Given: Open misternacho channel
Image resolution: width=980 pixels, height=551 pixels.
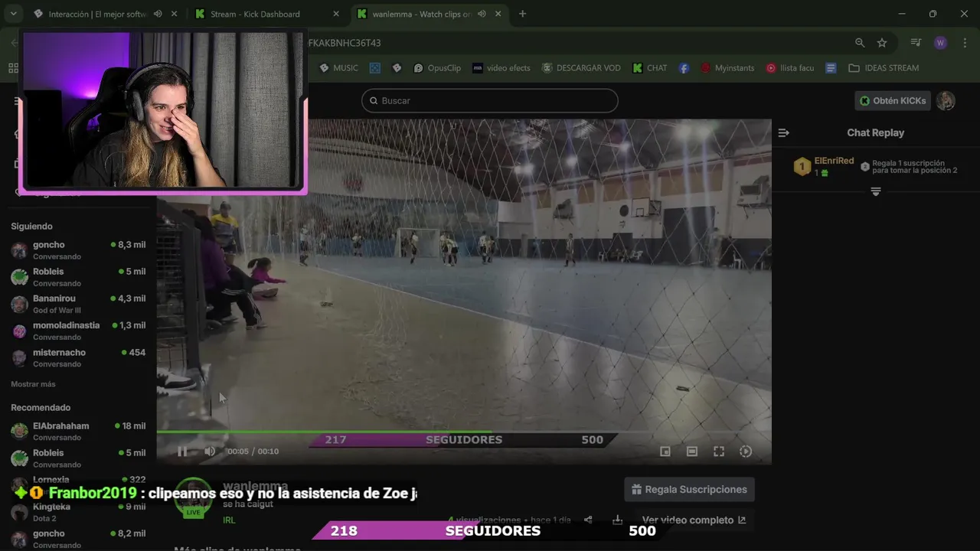Looking at the screenshot, I should 78,357.
